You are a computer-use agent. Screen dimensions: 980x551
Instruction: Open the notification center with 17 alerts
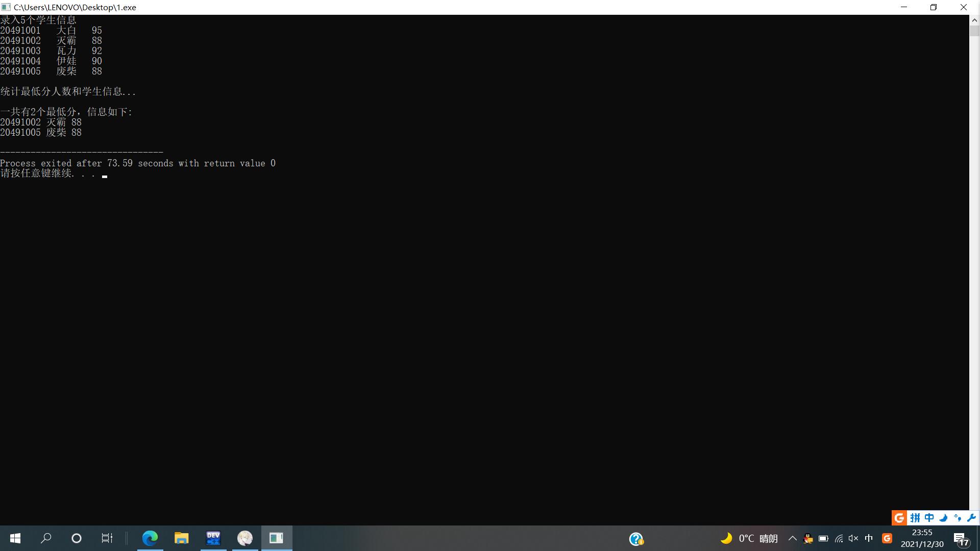coord(961,539)
